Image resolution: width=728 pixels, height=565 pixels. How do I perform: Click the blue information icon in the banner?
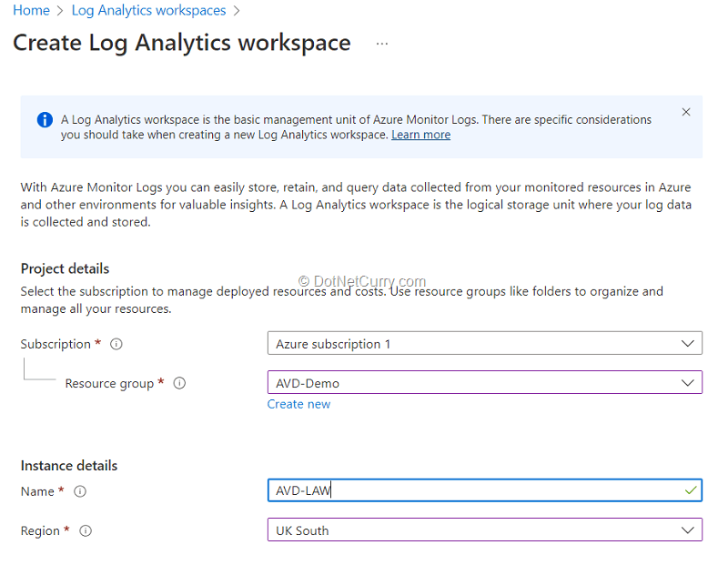[x=45, y=120]
